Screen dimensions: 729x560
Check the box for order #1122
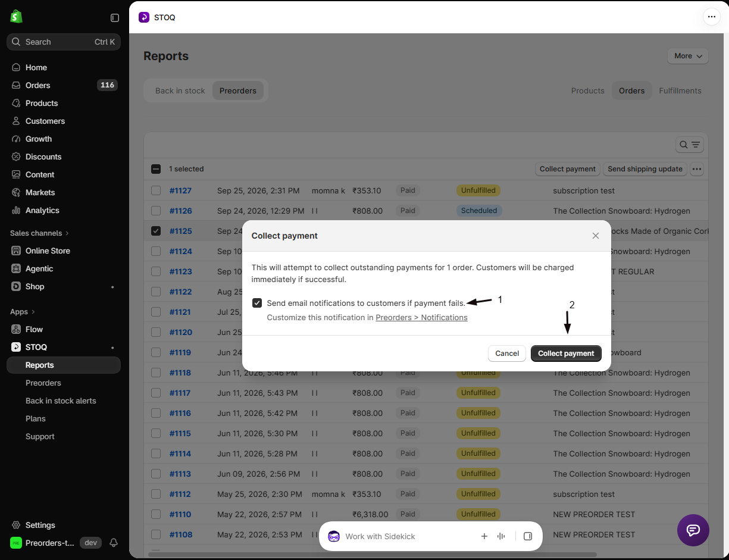pos(156,292)
